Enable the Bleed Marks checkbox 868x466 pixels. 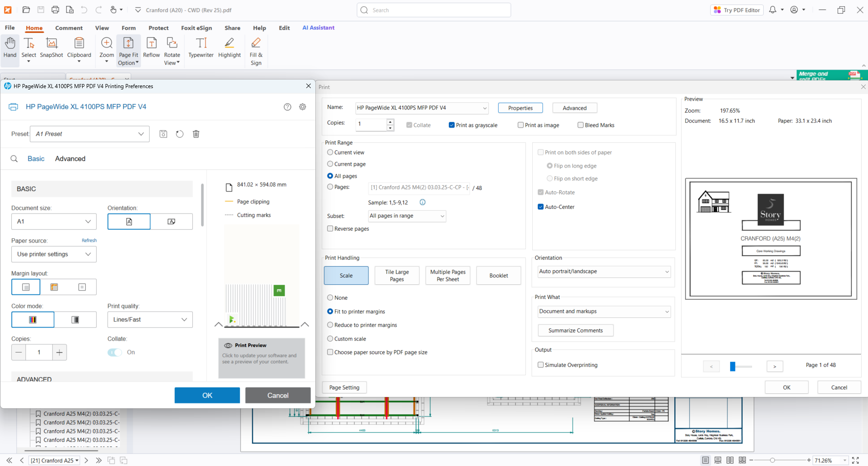[580, 125]
